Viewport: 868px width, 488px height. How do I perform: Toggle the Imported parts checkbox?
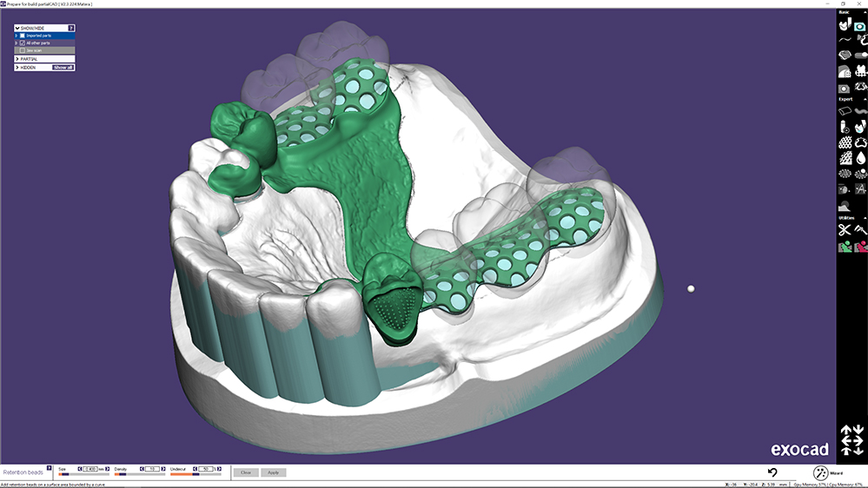click(x=23, y=36)
